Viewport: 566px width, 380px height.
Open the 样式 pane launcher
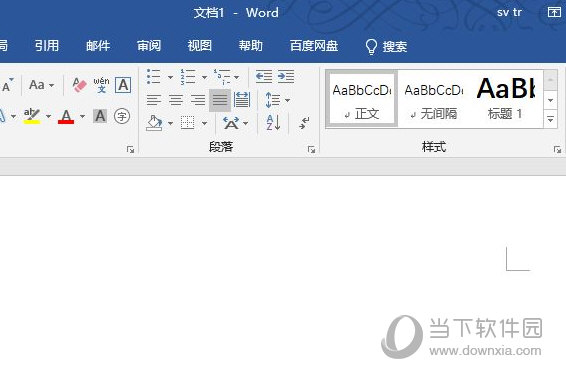(x=557, y=149)
